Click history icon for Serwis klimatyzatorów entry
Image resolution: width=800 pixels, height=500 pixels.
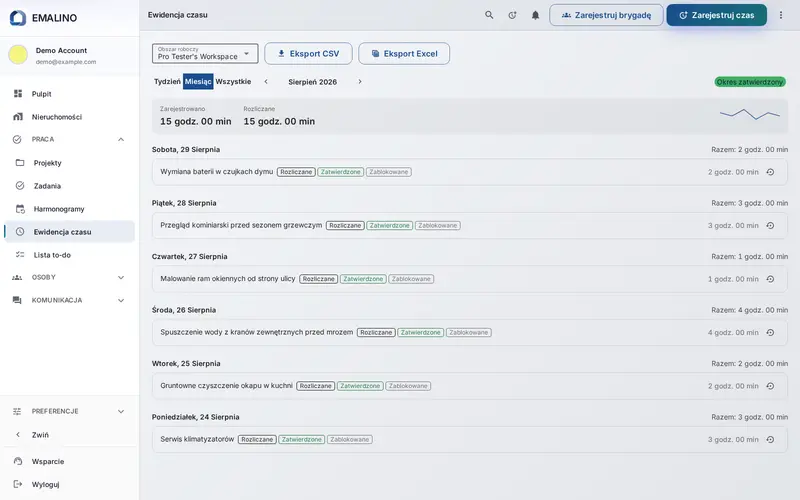pos(770,440)
